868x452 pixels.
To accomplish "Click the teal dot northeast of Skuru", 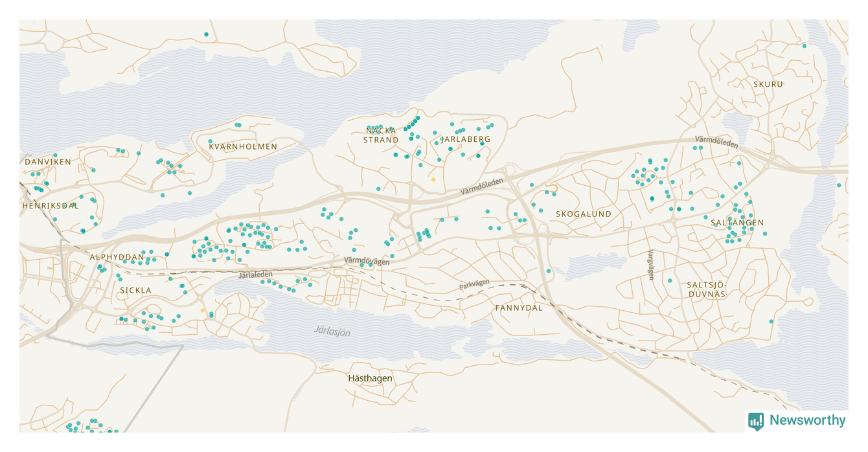I will [x=805, y=46].
